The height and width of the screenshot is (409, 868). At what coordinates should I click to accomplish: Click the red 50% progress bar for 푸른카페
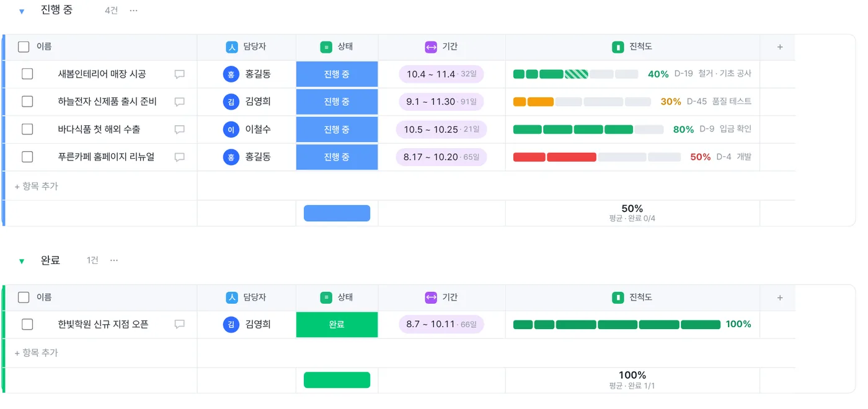coord(597,157)
